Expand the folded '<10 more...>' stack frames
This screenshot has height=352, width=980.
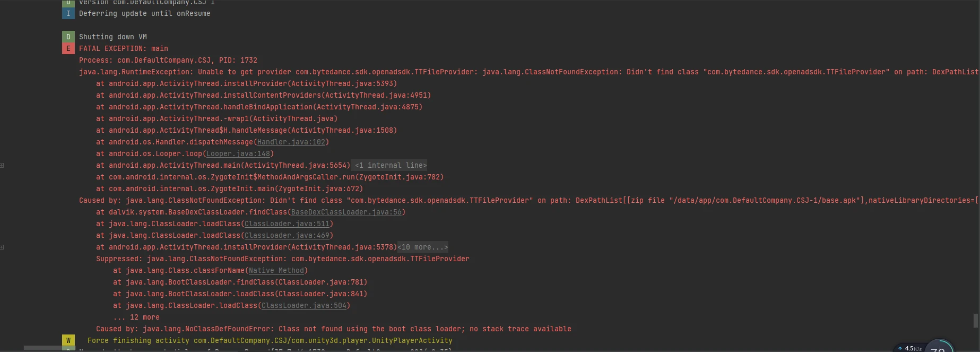coord(423,247)
